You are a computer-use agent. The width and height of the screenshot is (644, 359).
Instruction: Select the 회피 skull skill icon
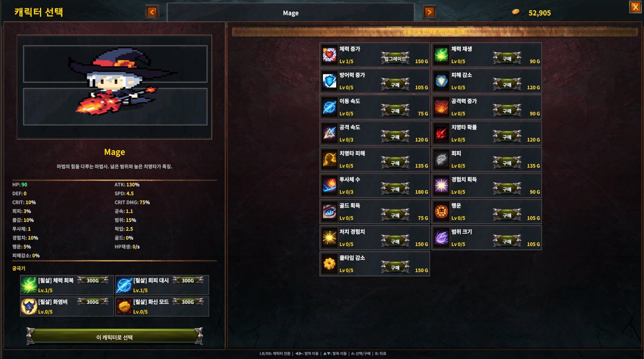tap(441, 159)
